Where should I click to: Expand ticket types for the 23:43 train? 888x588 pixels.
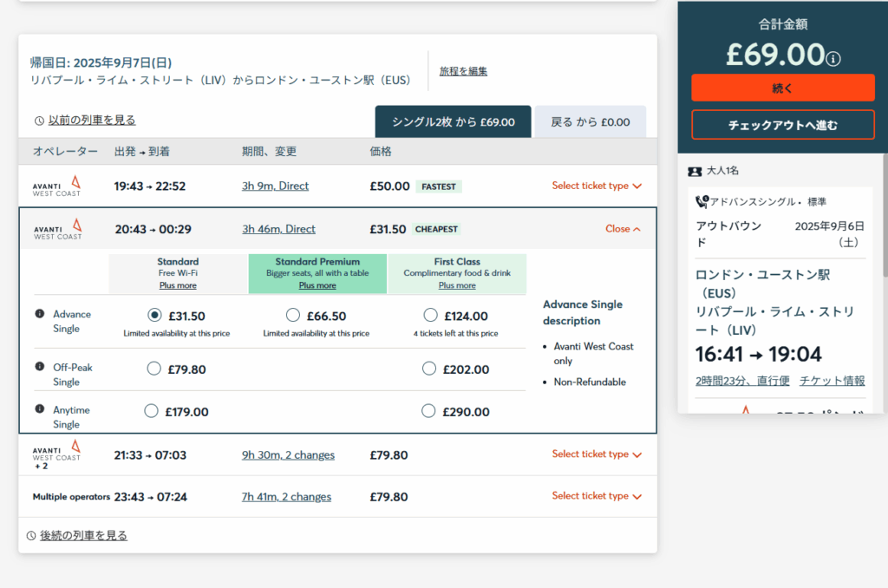pyautogui.click(x=597, y=496)
